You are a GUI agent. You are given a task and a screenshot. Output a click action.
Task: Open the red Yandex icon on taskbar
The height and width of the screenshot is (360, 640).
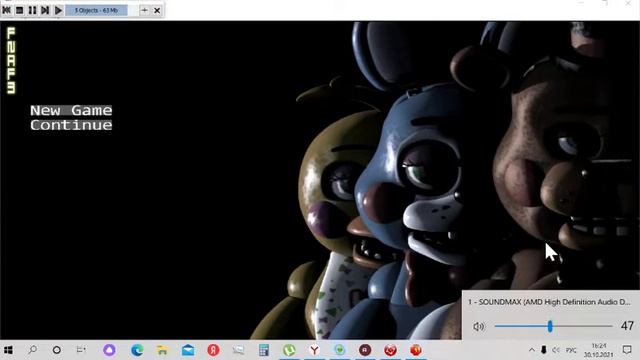[x=213, y=350]
